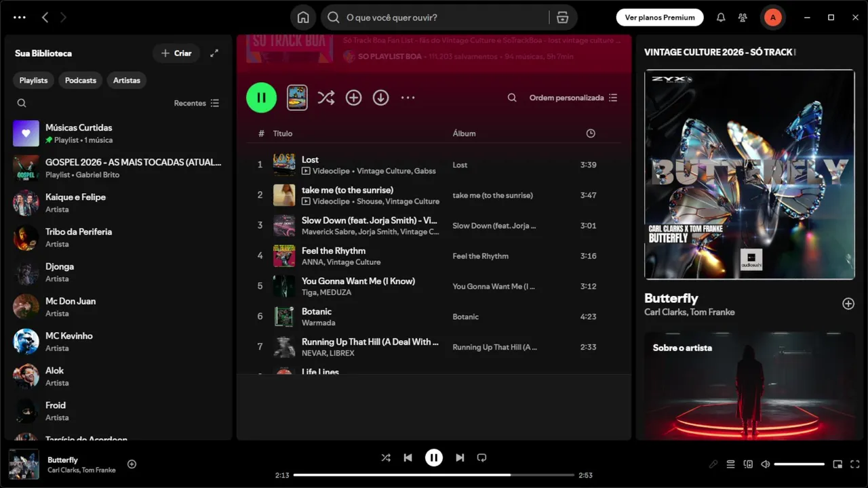Skip to next track

pyautogui.click(x=460, y=457)
